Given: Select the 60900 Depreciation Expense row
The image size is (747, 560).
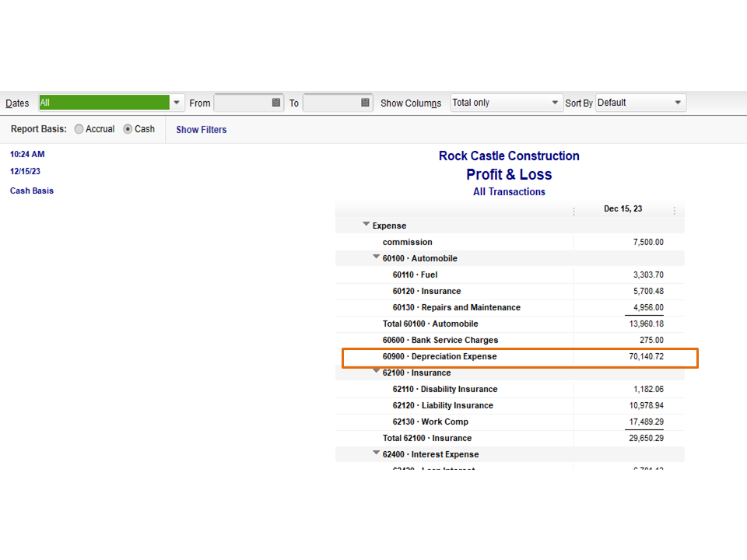Looking at the screenshot, I should click(x=510, y=356).
